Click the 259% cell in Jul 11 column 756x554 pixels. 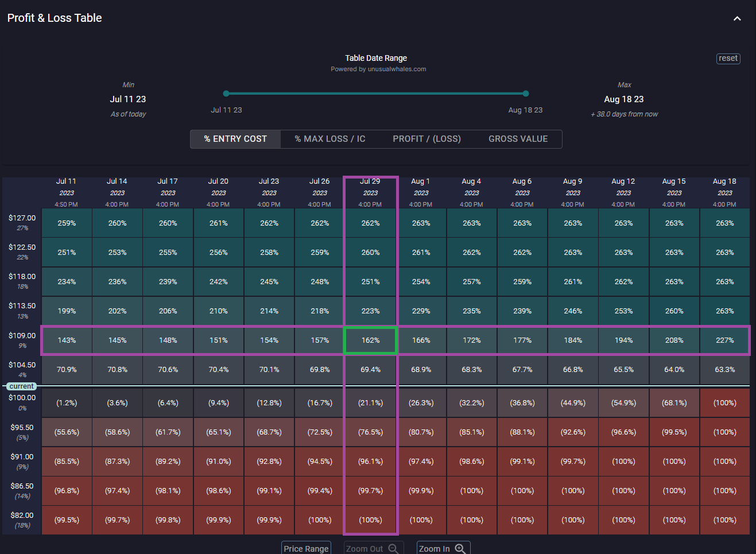[x=67, y=222]
